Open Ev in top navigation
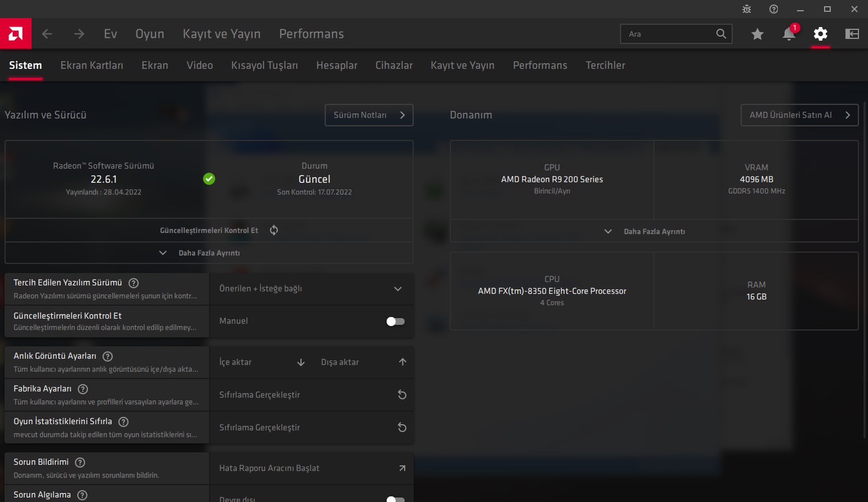The image size is (868, 502). tap(110, 34)
